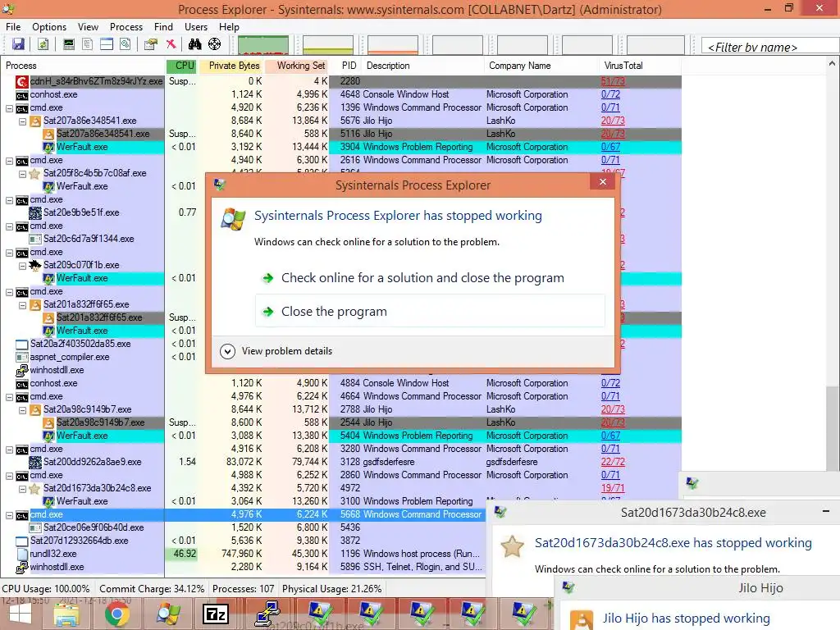Open the PuTTY taskbar icon
Image resolution: width=840 pixels, height=630 pixels.
[267, 614]
